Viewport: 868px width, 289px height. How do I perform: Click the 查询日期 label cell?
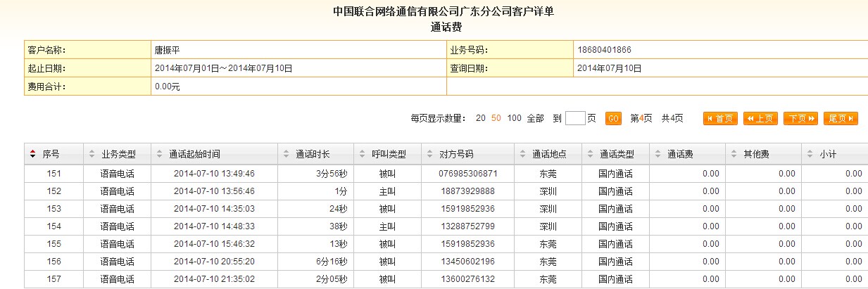(510, 68)
